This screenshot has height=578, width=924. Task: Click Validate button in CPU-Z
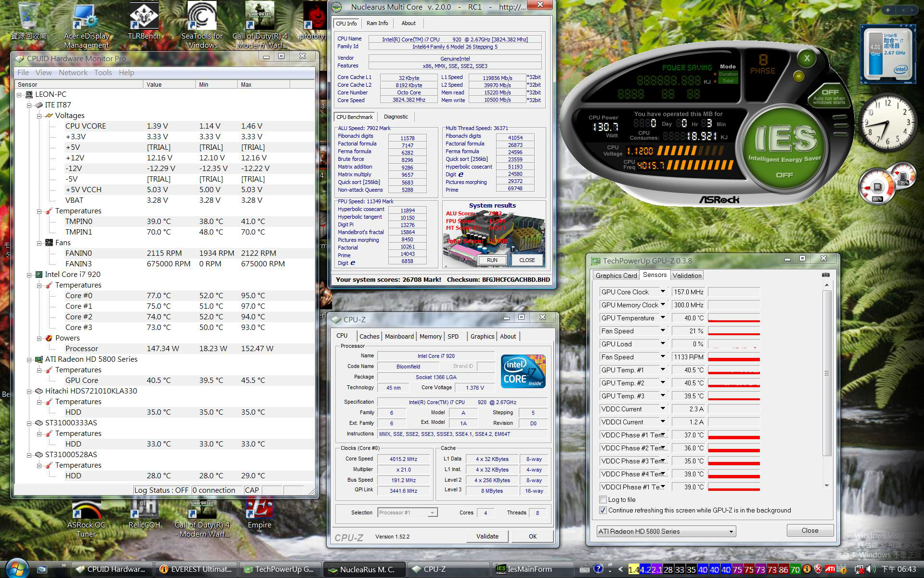[x=487, y=536]
